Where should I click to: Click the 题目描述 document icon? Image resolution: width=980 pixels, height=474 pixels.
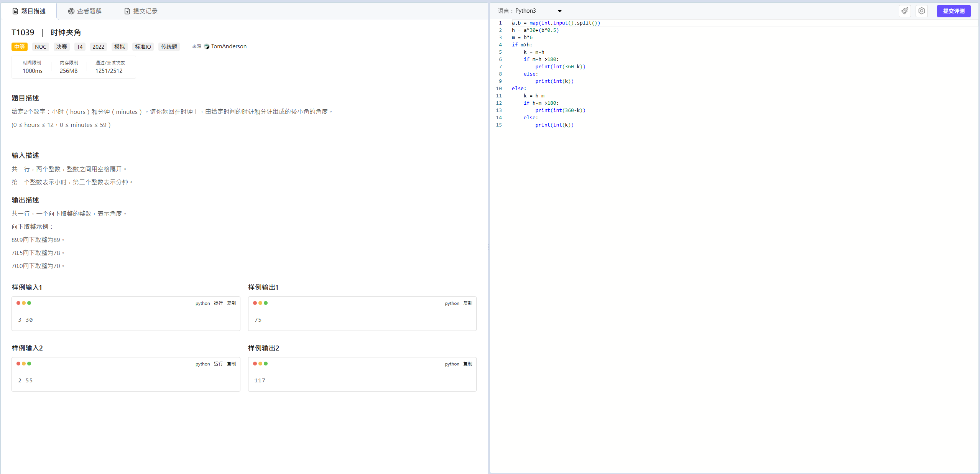(x=15, y=11)
